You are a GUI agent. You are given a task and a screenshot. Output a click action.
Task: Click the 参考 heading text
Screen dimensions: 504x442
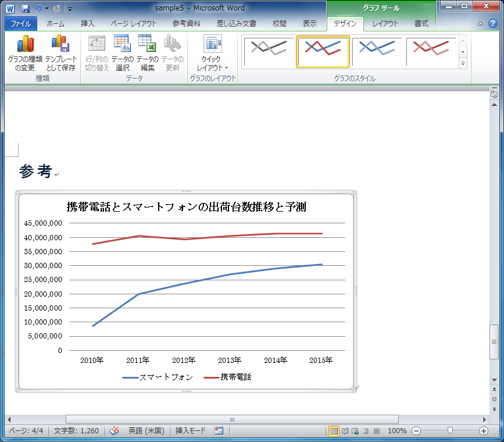click(35, 171)
